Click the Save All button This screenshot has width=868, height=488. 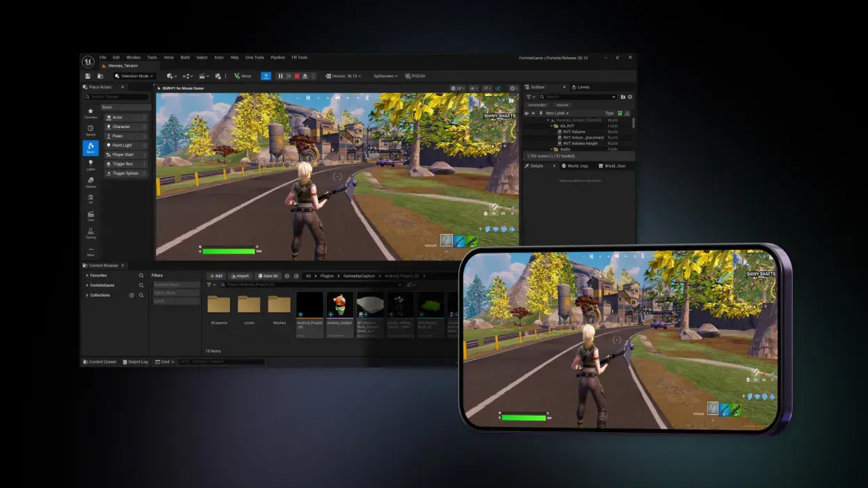268,276
